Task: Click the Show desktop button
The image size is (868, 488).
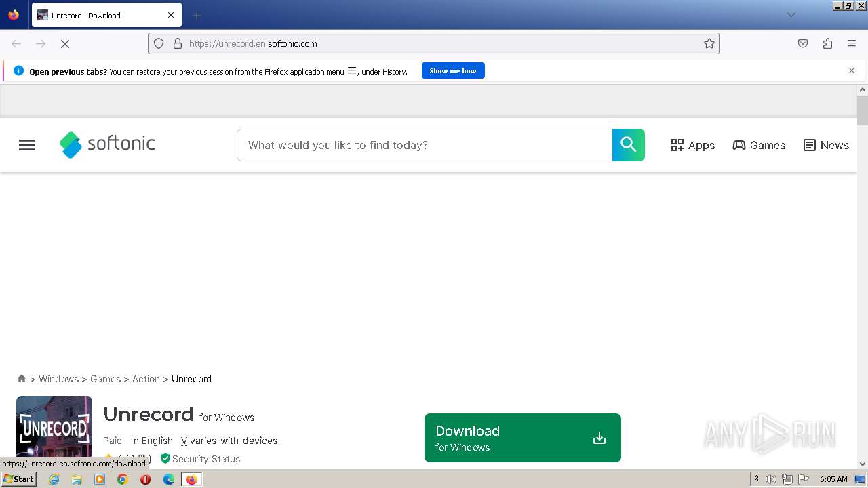Action: click(861, 479)
